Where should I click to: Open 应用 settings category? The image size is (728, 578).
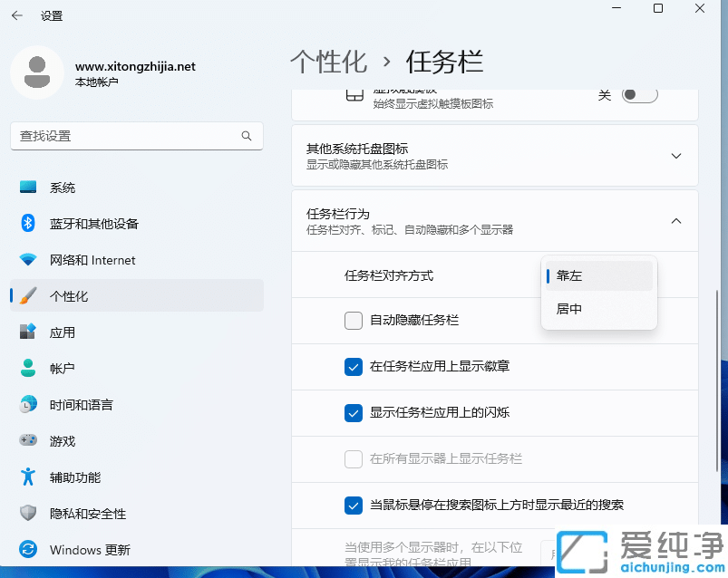(137, 332)
